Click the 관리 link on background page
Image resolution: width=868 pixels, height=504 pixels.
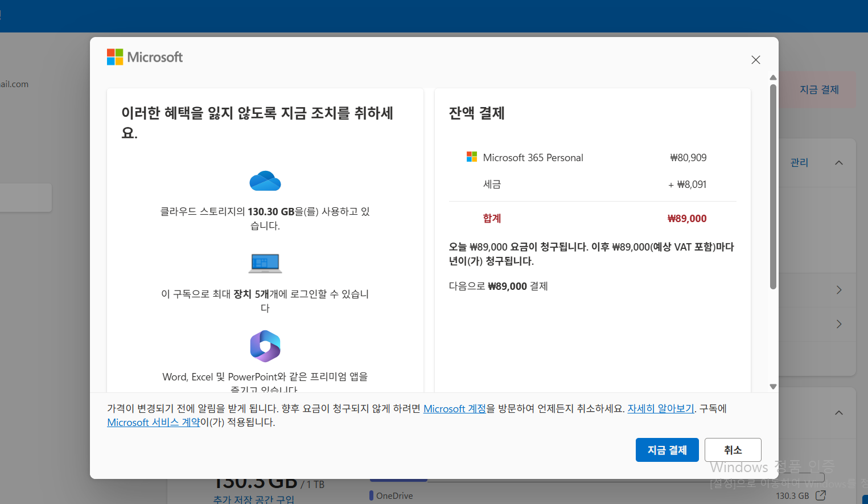click(799, 163)
